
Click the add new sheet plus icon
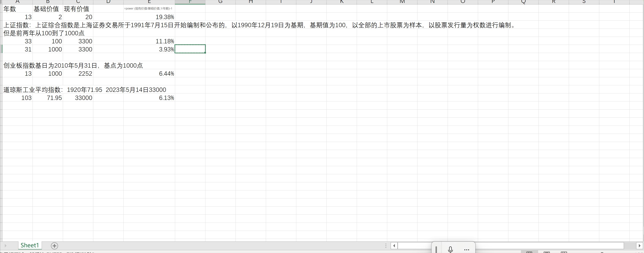pyautogui.click(x=55, y=246)
